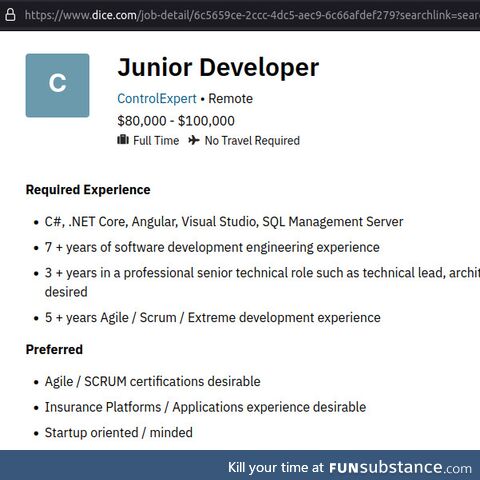Click the No Travel Required label

252,141
